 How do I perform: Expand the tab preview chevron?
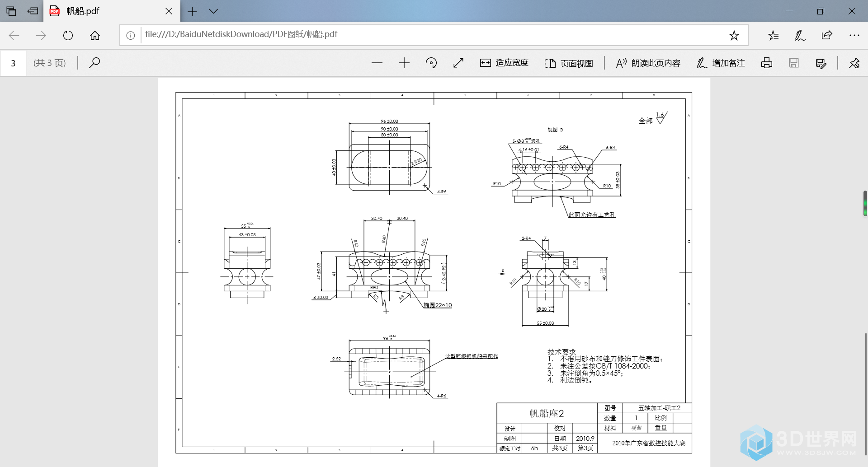[x=213, y=11]
